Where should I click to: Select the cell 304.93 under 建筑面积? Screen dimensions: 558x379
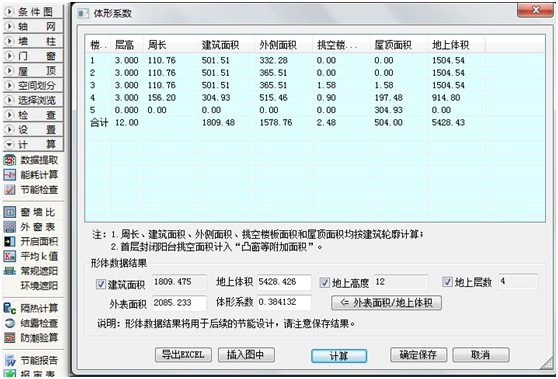tap(216, 98)
